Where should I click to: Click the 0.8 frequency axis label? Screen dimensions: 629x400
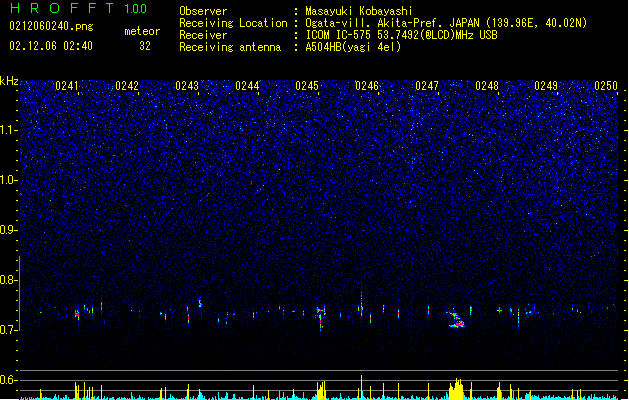[9, 280]
